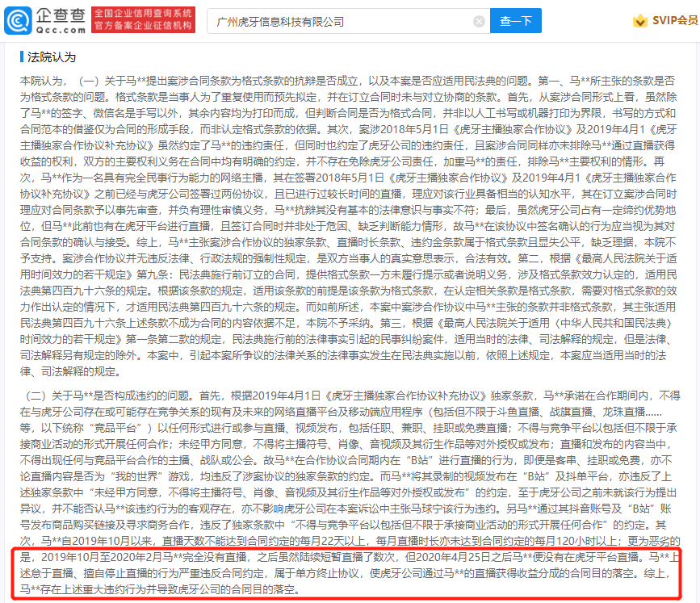The image size is (700, 603).
Task: Click the Qcc.com logo icon
Action: coord(18,20)
